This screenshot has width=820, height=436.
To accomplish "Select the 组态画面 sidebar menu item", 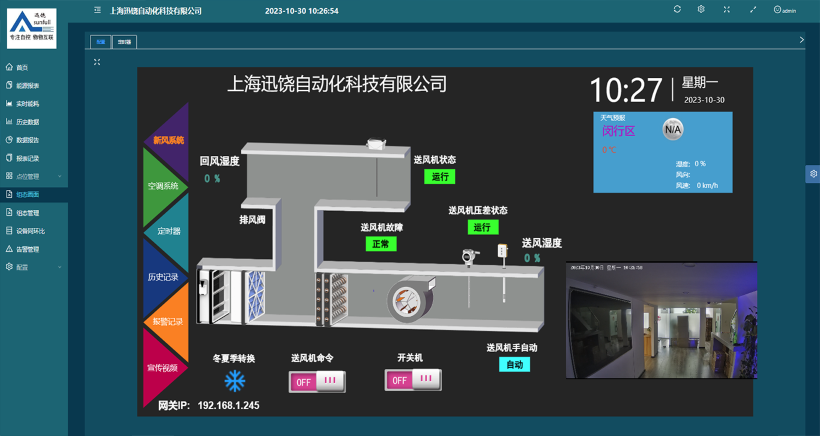I will [34, 194].
